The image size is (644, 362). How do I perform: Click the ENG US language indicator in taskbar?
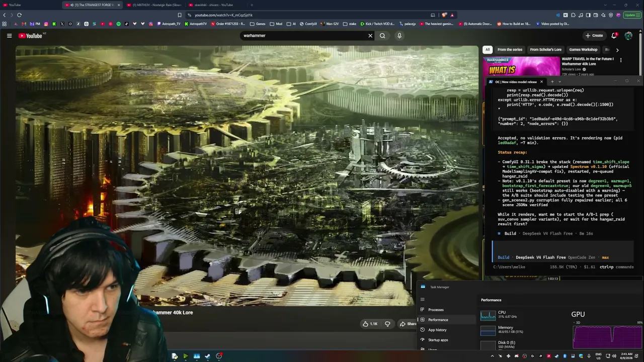coord(598,356)
